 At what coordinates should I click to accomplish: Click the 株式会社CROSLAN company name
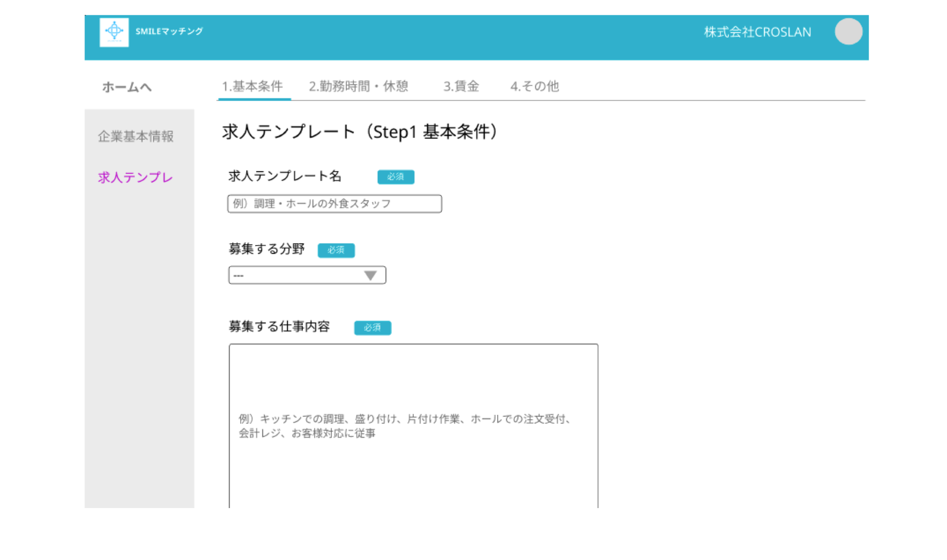pyautogui.click(x=757, y=32)
